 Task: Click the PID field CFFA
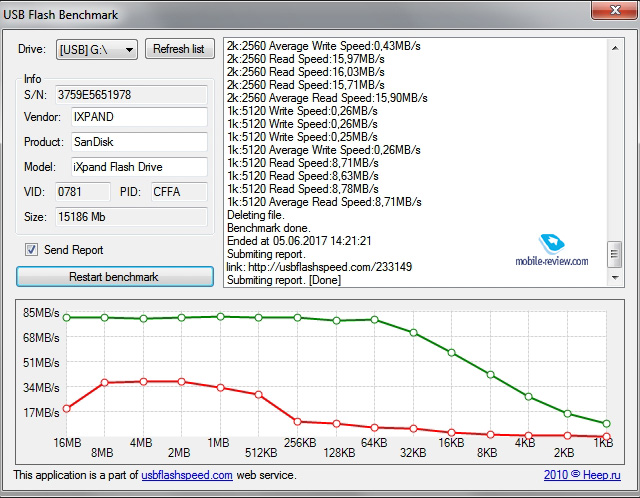[x=179, y=192]
